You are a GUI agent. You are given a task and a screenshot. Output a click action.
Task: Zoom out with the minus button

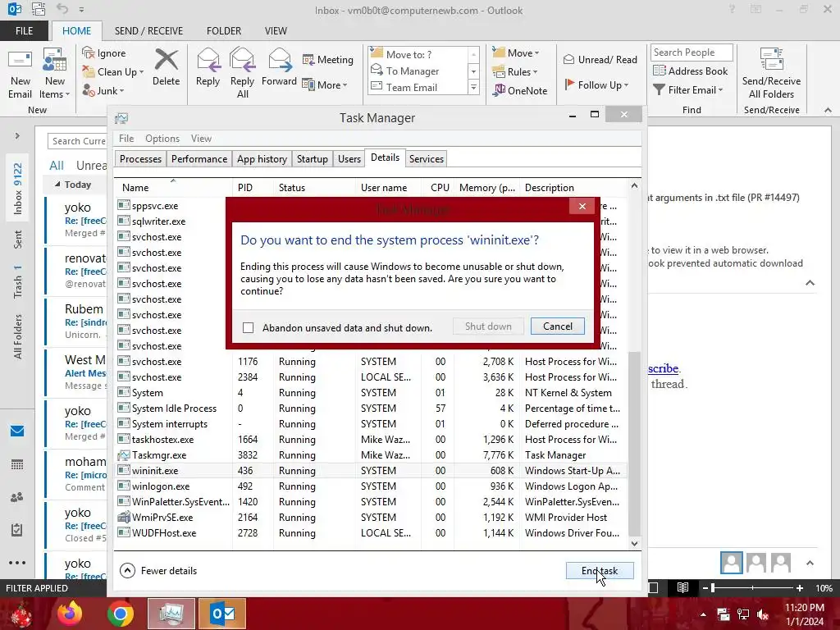pyautogui.click(x=705, y=587)
